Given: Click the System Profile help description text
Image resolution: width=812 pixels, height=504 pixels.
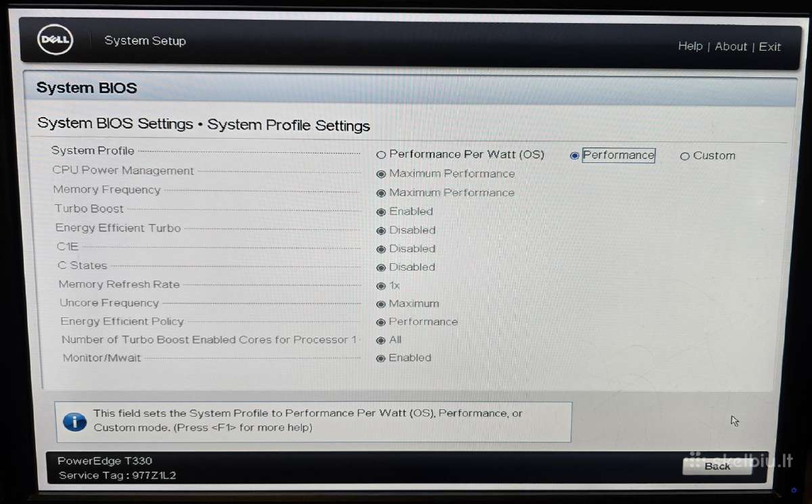Looking at the screenshot, I should tap(308, 420).
